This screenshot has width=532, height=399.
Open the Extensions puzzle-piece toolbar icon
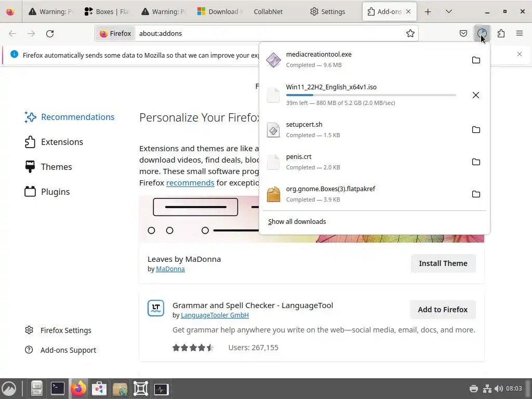[501, 33]
